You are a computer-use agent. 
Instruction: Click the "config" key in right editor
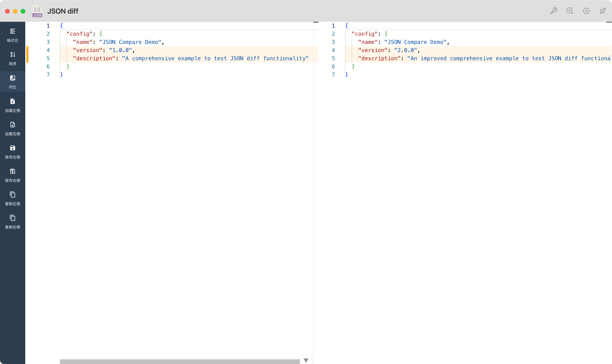coord(365,34)
